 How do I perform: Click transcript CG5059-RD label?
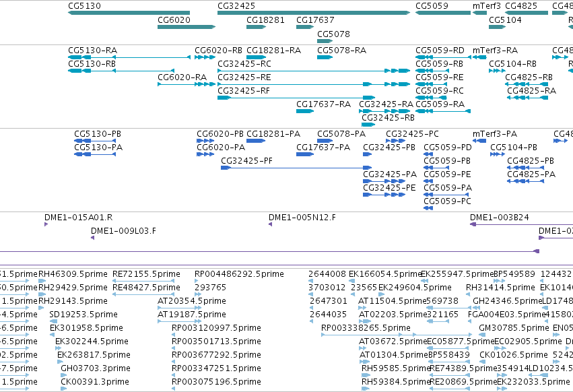[x=440, y=51]
